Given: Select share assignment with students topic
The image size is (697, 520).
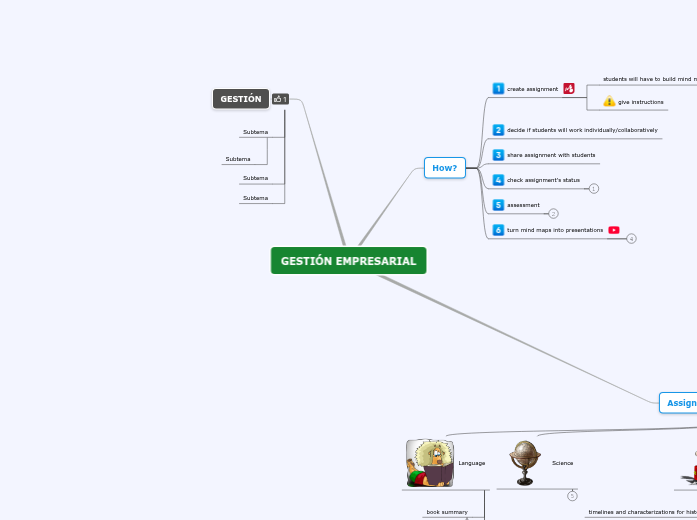Looking at the screenshot, I should (x=551, y=155).
